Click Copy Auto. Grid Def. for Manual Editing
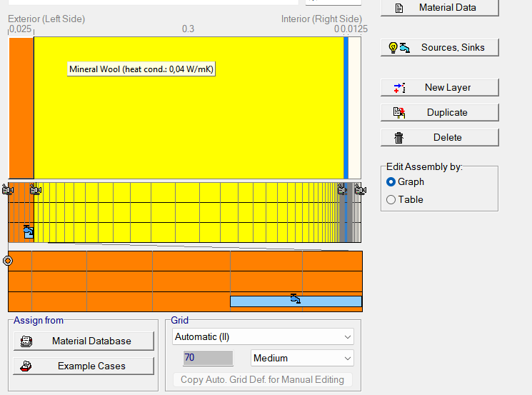Image resolution: width=532 pixels, height=395 pixels. [262, 379]
